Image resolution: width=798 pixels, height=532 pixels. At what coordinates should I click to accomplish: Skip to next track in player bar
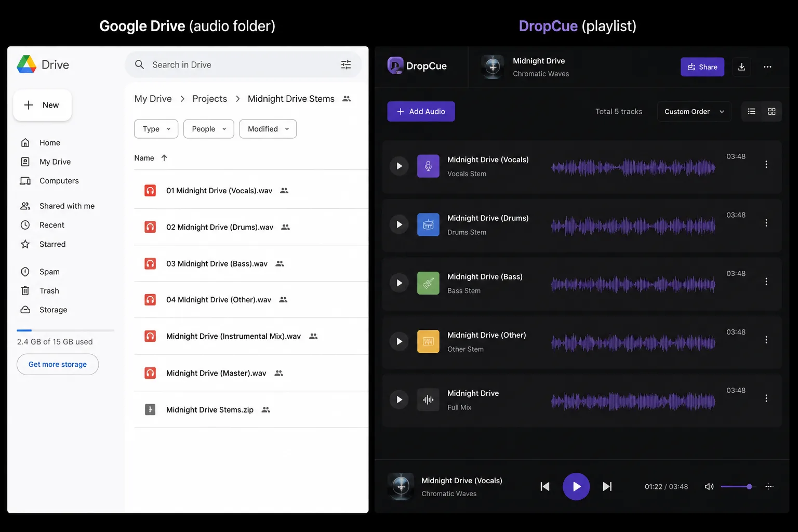(607, 486)
